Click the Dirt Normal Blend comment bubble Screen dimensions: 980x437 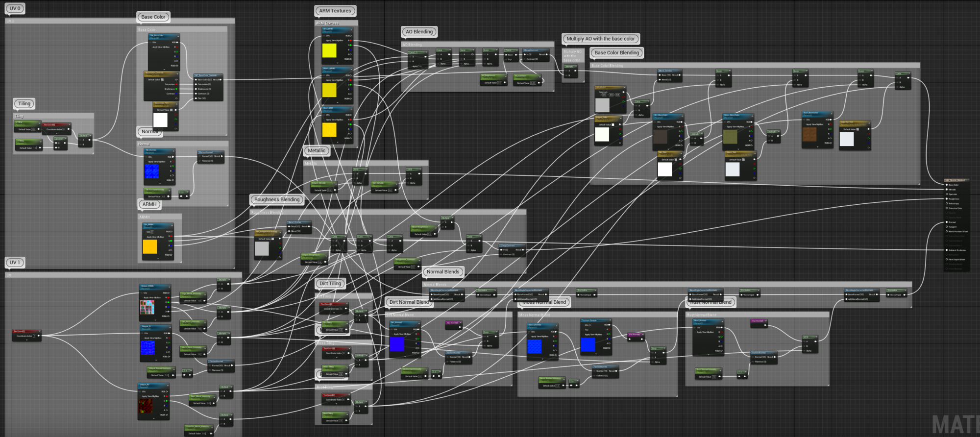(x=409, y=302)
